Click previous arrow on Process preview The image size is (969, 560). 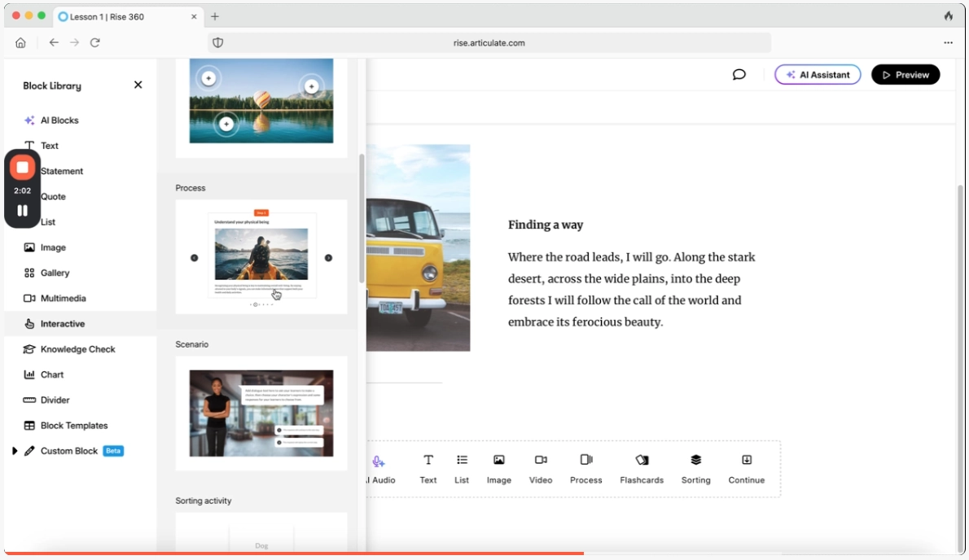[x=194, y=257]
